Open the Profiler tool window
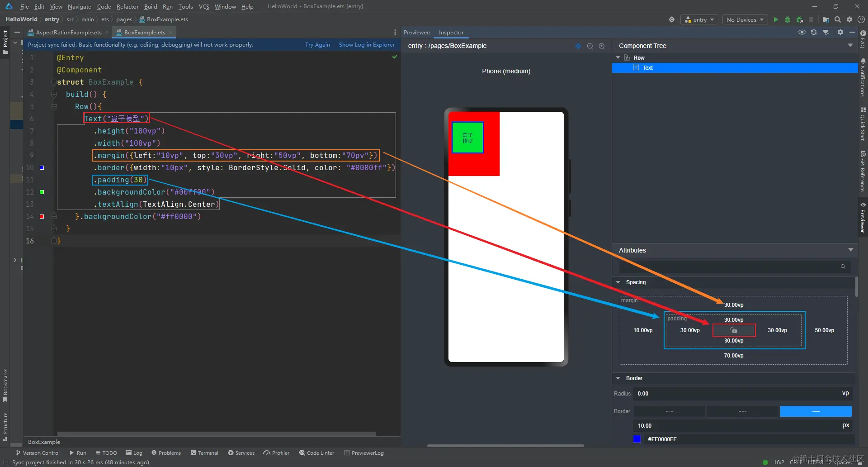The width and height of the screenshot is (868, 467). point(276,453)
